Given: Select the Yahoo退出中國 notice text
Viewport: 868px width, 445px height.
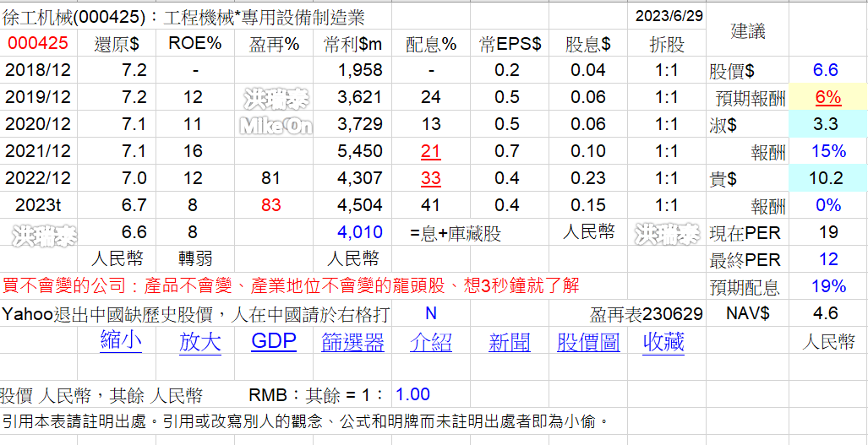Looking at the screenshot, I should pyautogui.click(x=196, y=315).
